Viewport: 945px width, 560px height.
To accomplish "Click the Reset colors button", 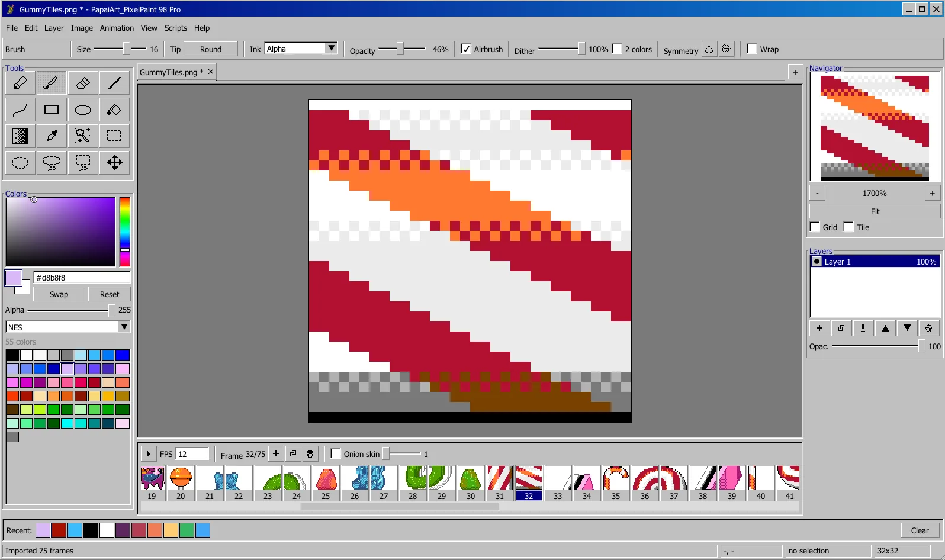I will point(110,294).
